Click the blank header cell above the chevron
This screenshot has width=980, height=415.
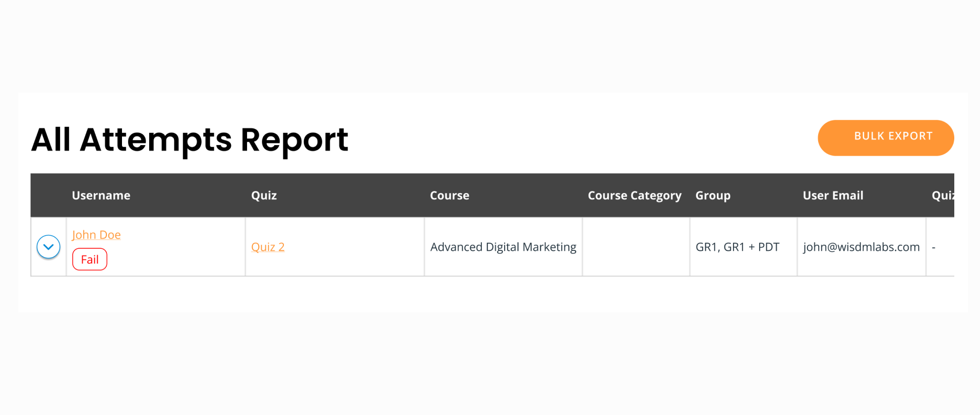48,195
